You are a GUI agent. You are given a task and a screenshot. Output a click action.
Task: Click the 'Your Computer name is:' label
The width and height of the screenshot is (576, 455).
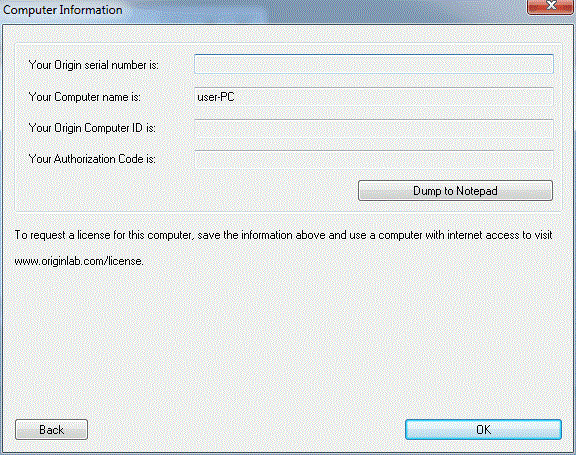(84, 97)
